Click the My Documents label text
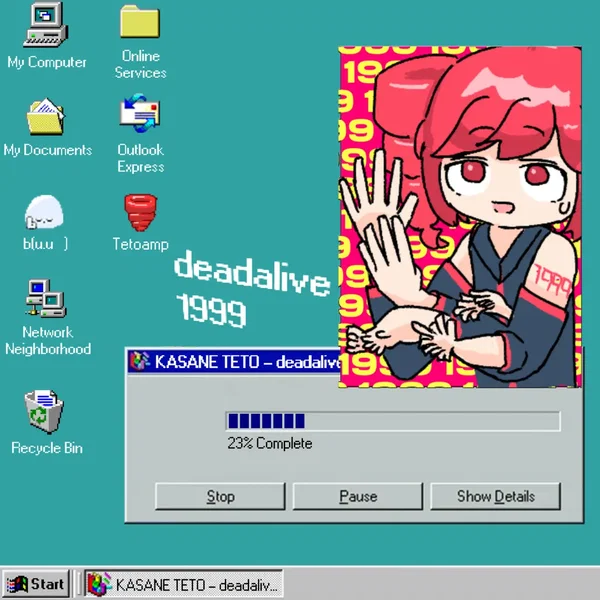 [x=48, y=150]
